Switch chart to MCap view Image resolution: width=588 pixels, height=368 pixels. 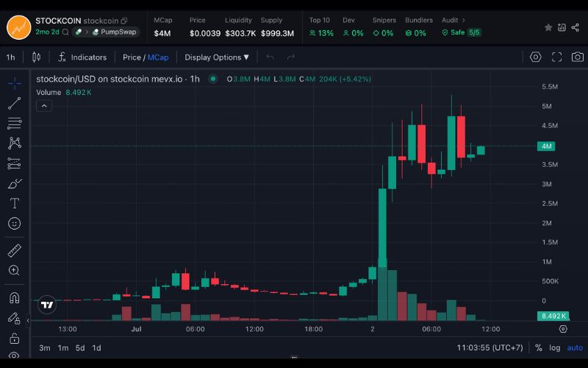click(x=158, y=57)
